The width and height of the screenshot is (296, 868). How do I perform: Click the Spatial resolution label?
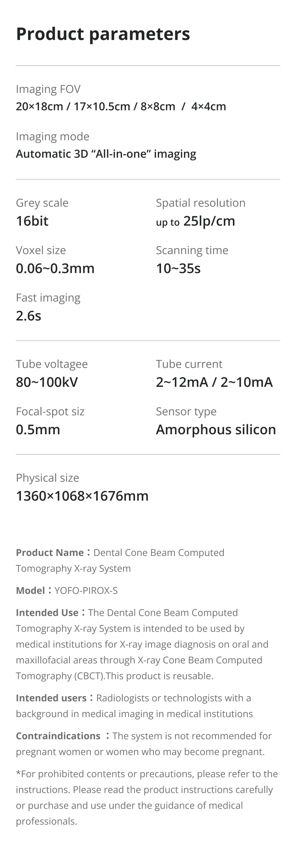coord(200,203)
